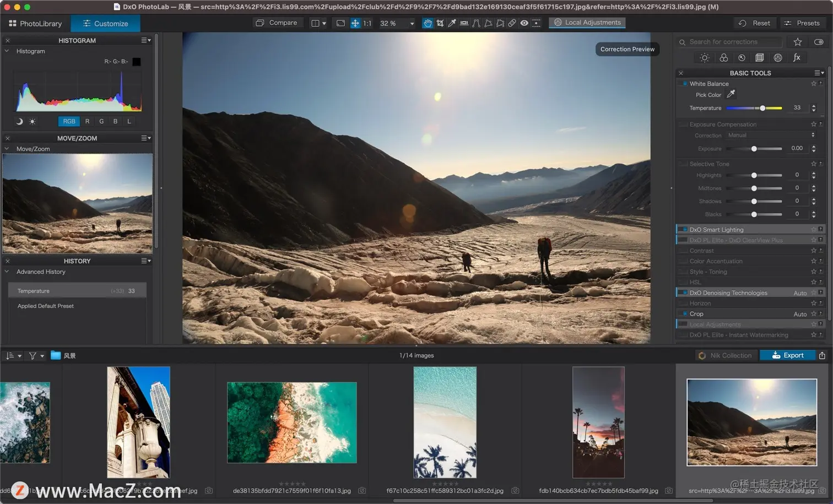
Task: Click the red-eye tool icon
Action: (x=524, y=23)
